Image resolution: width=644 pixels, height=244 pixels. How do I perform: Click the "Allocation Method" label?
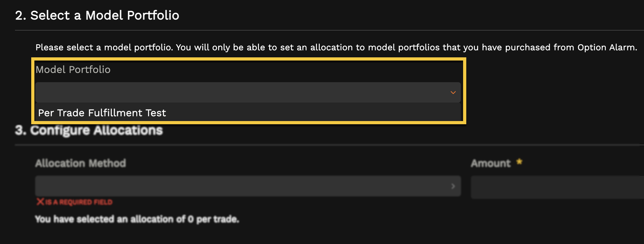tap(81, 163)
